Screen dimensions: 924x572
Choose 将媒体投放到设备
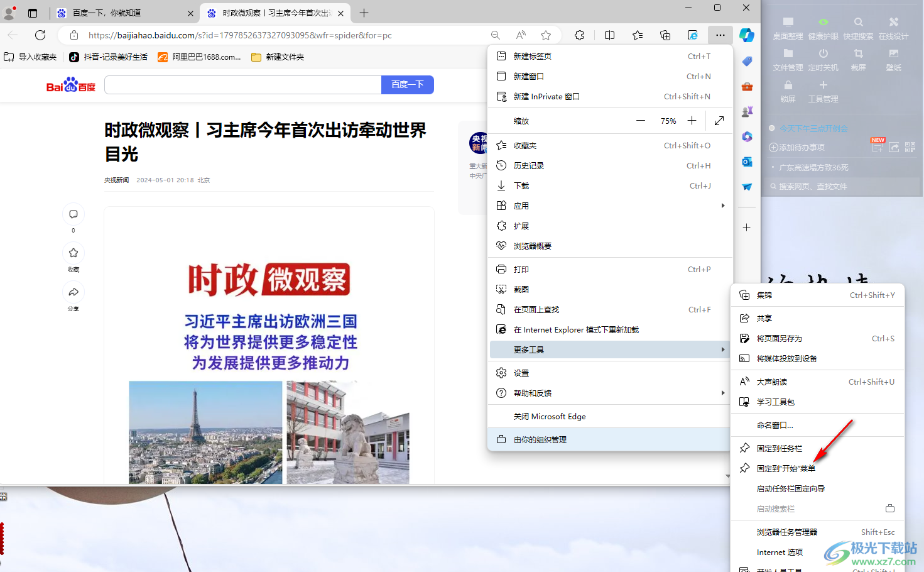click(x=818, y=358)
